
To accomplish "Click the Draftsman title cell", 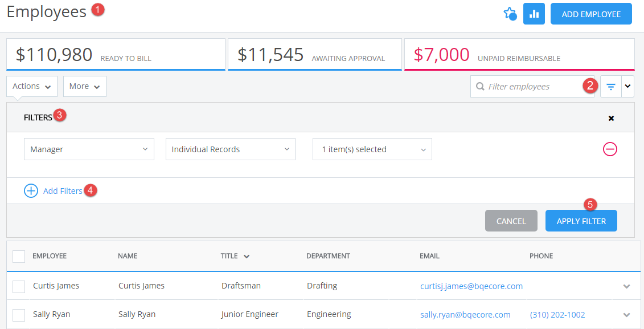I will tap(241, 286).
